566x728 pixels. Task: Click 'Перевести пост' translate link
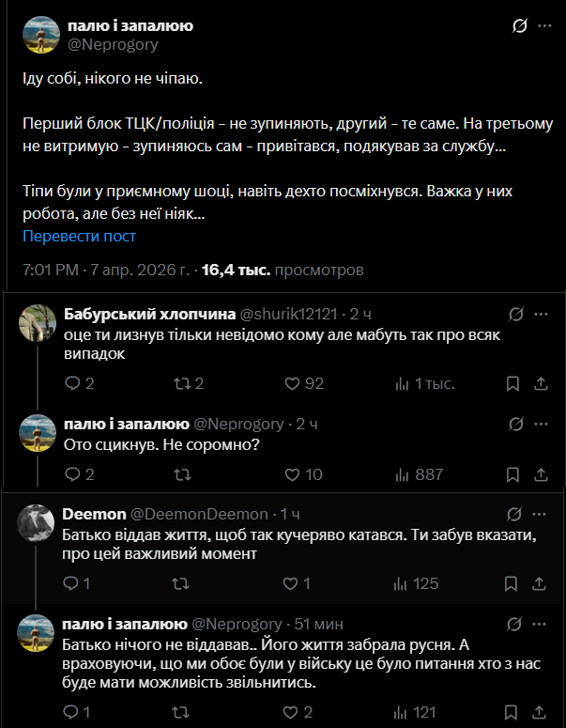79,236
